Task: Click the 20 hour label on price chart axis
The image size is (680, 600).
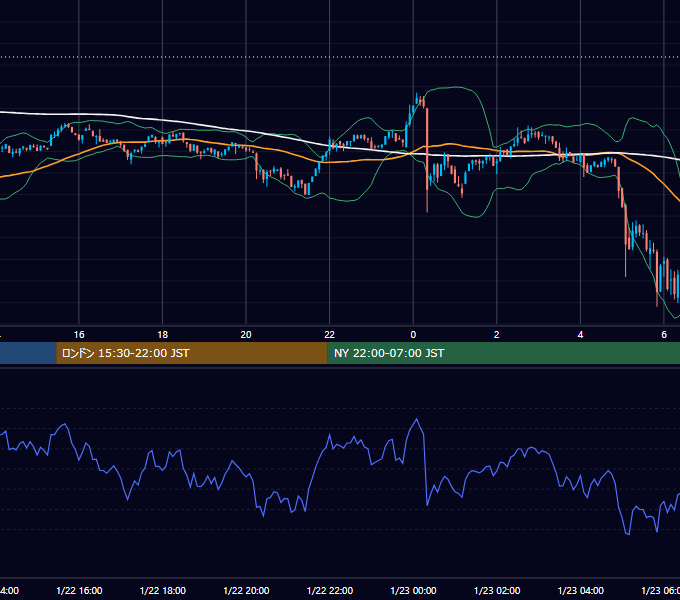Action: (x=246, y=335)
